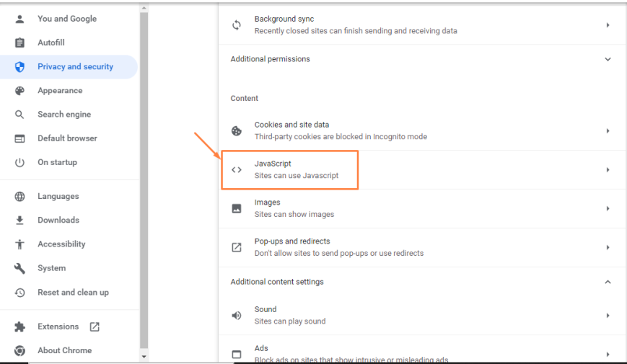Click the Pop-ups and redirects icon
627x364 pixels.
[x=237, y=247]
